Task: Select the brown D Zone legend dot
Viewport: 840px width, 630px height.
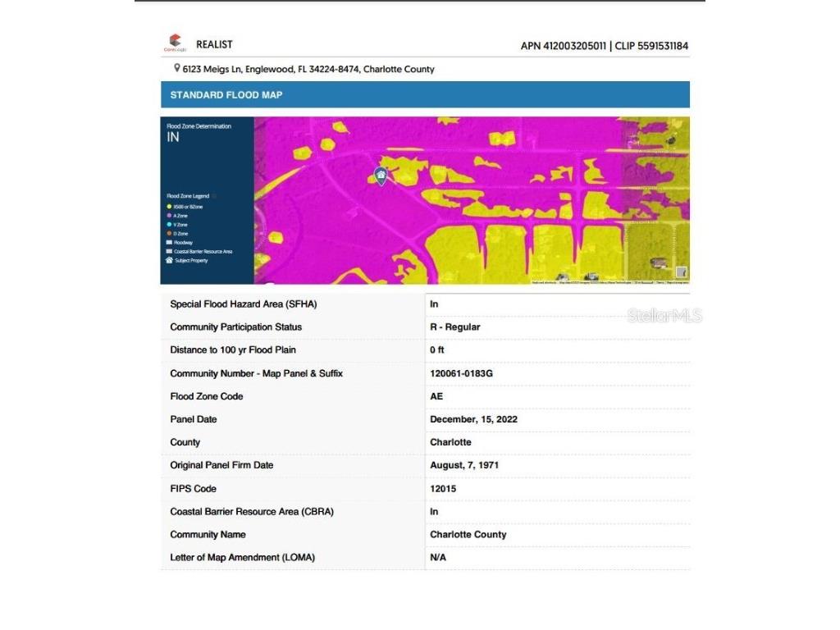Action: [x=169, y=233]
